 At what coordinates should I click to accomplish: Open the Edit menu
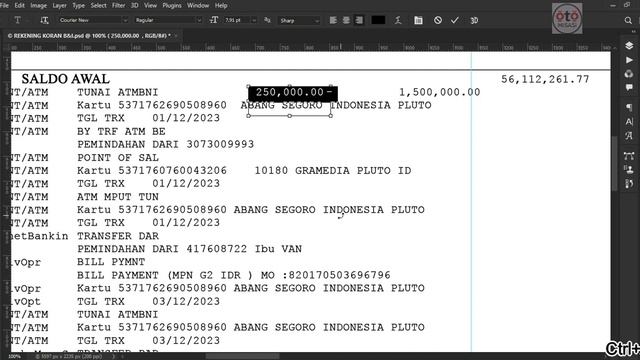19,5
